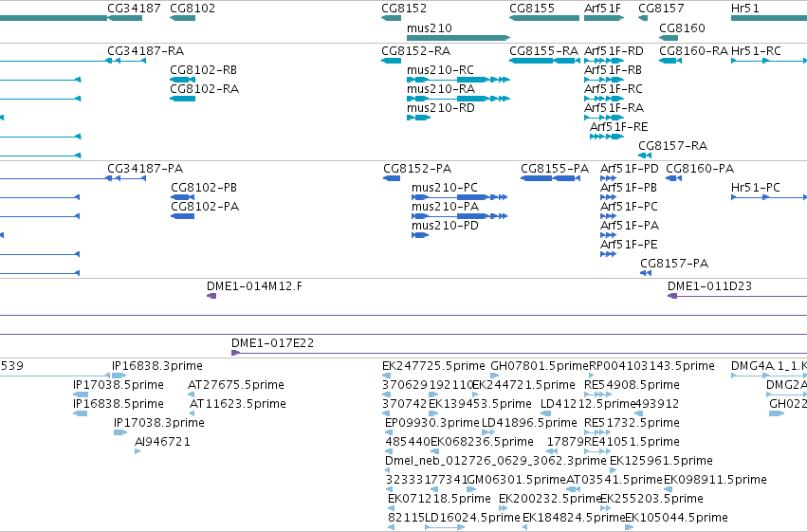Select protein CG8102-PB
This screenshot has height=532, width=807.
(204, 188)
